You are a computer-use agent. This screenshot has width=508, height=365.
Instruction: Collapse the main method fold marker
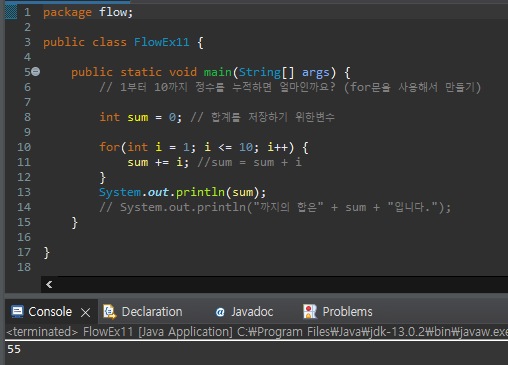[x=36, y=72]
